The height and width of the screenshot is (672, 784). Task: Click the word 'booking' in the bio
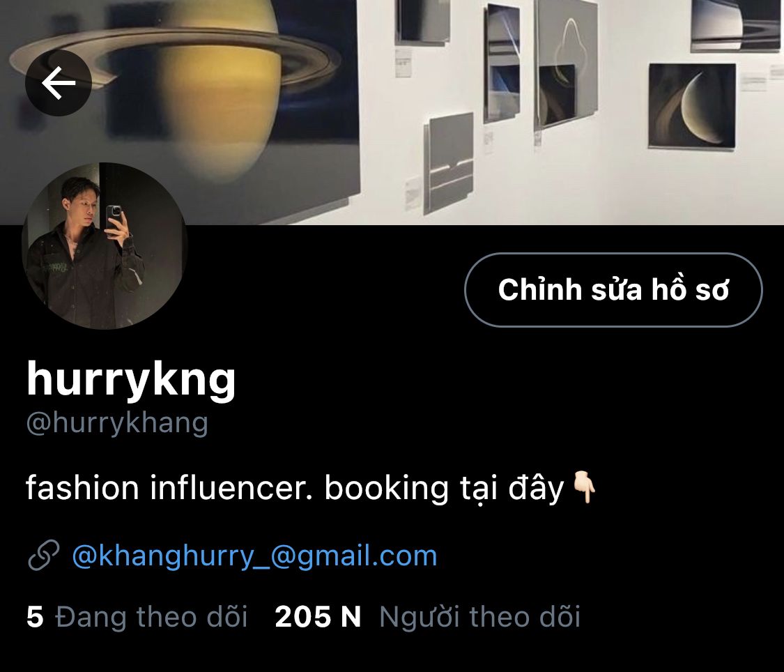[x=387, y=489]
